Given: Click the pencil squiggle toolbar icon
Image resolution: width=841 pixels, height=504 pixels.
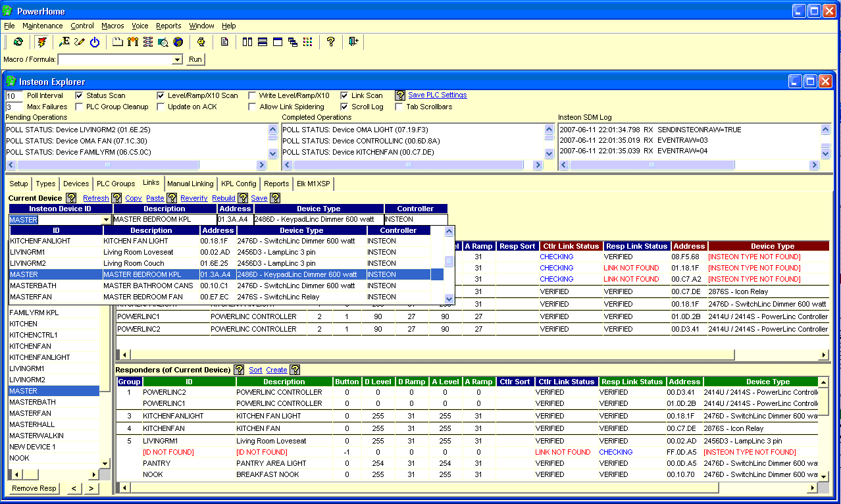Looking at the screenshot, I should click(80, 42).
